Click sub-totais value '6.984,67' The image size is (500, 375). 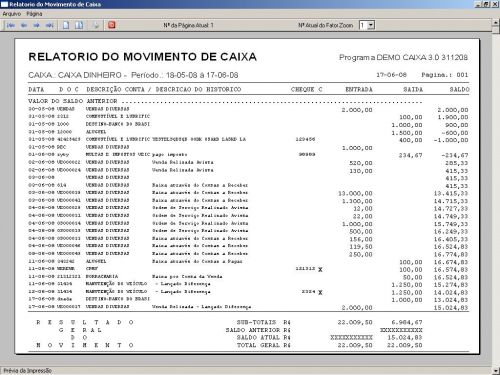click(407, 322)
